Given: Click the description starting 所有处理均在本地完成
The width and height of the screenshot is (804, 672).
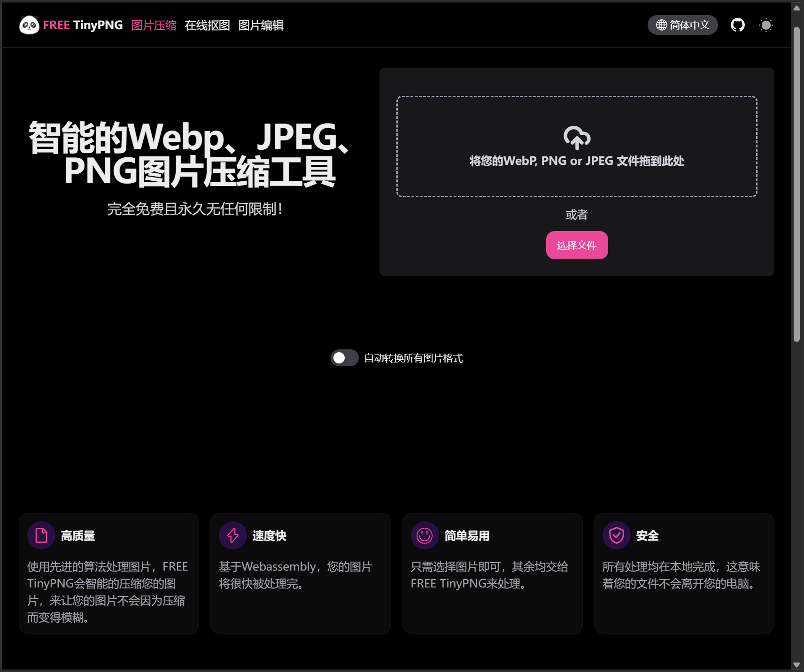Looking at the screenshot, I should point(681,575).
